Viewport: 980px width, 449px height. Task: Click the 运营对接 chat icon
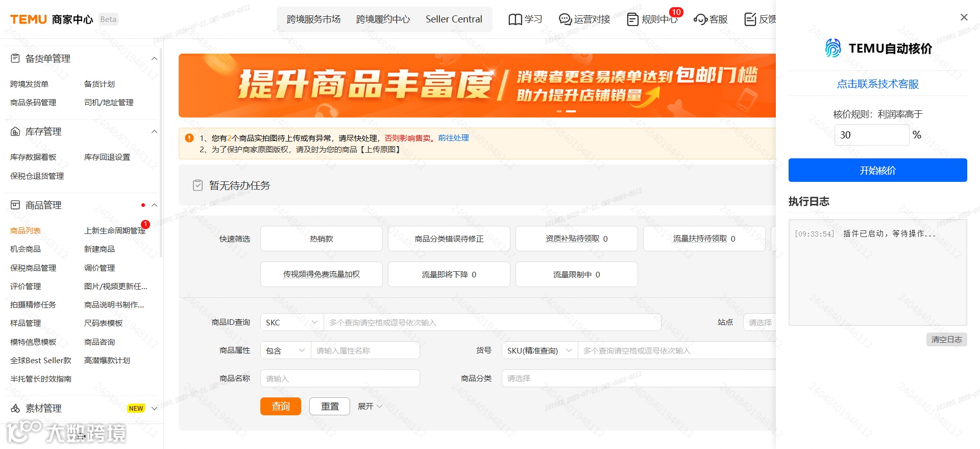(x=565, y=19)
